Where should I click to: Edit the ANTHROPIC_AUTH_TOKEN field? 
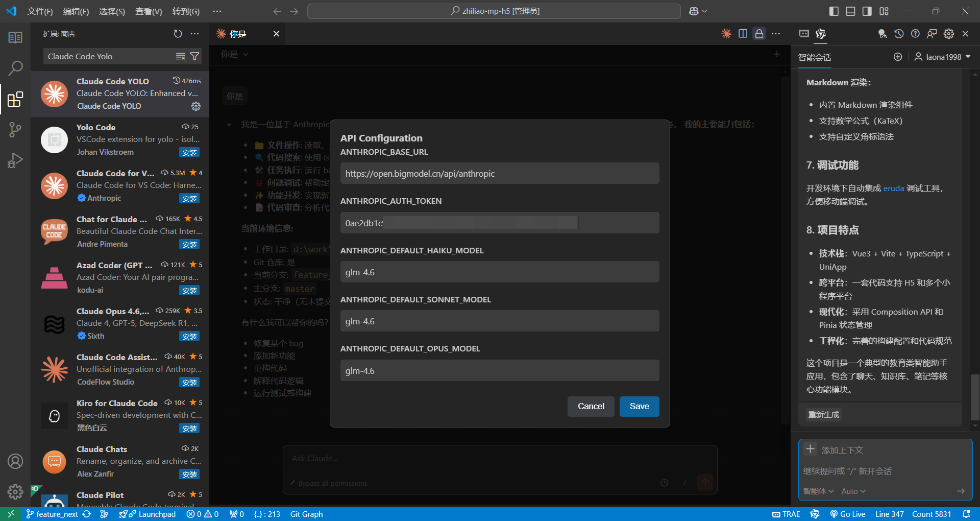500,223
